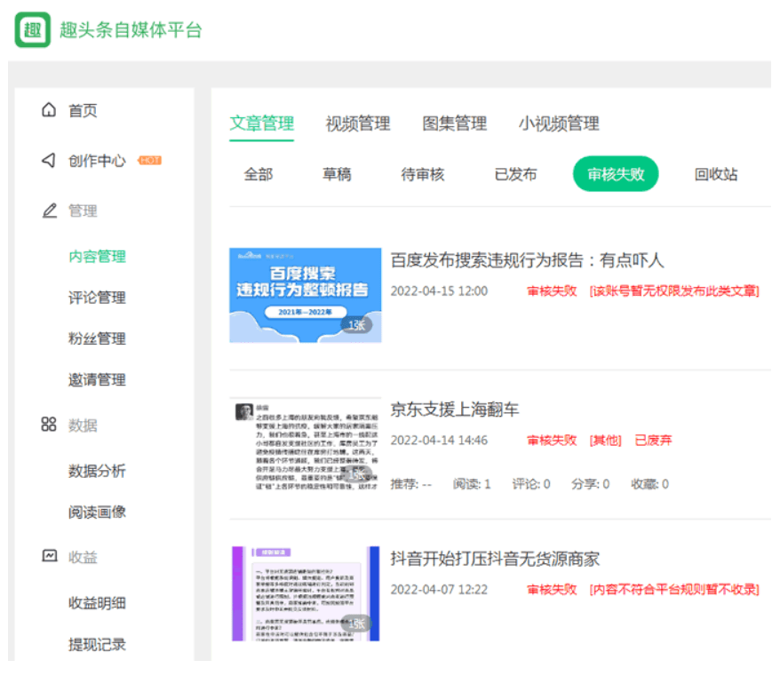Screen dimensions: 780x700
Task: Filter articles by 草稿
Action: pyautogui.click(x=337, y=174)
